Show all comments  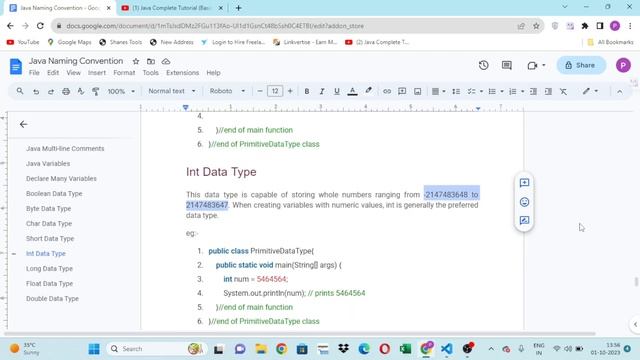pos(507,65)
